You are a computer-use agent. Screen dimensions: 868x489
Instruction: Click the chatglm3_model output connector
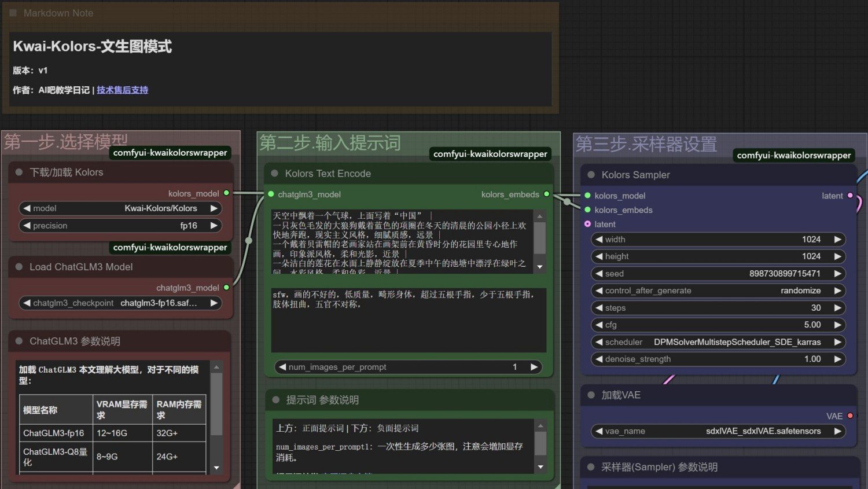(226, 288)
